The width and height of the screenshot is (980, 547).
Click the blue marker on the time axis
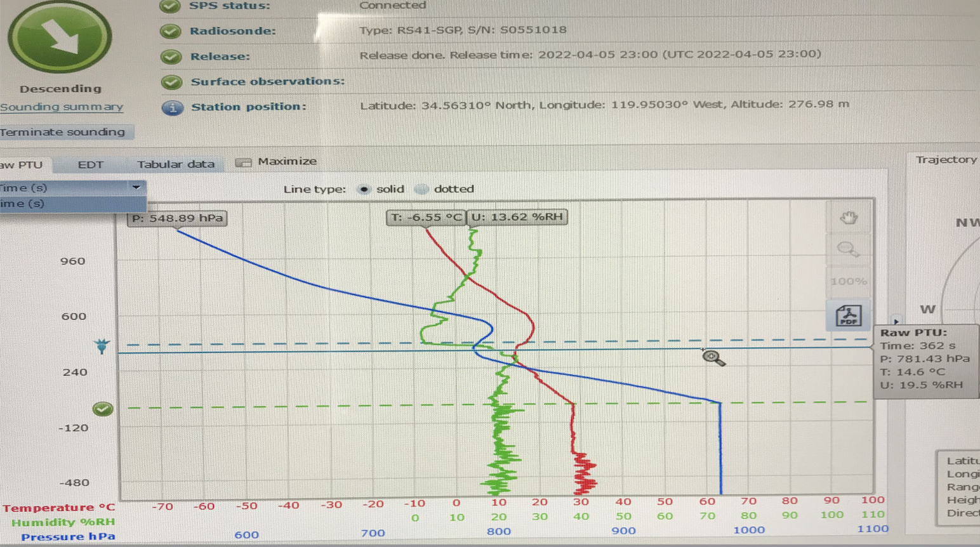(102, 346)
